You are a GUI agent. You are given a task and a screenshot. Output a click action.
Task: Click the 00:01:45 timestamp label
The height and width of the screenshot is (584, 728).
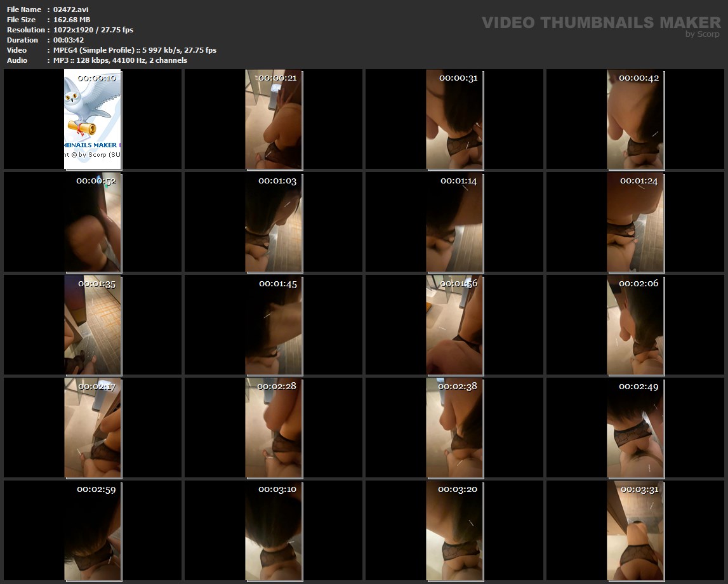(277, 284)
